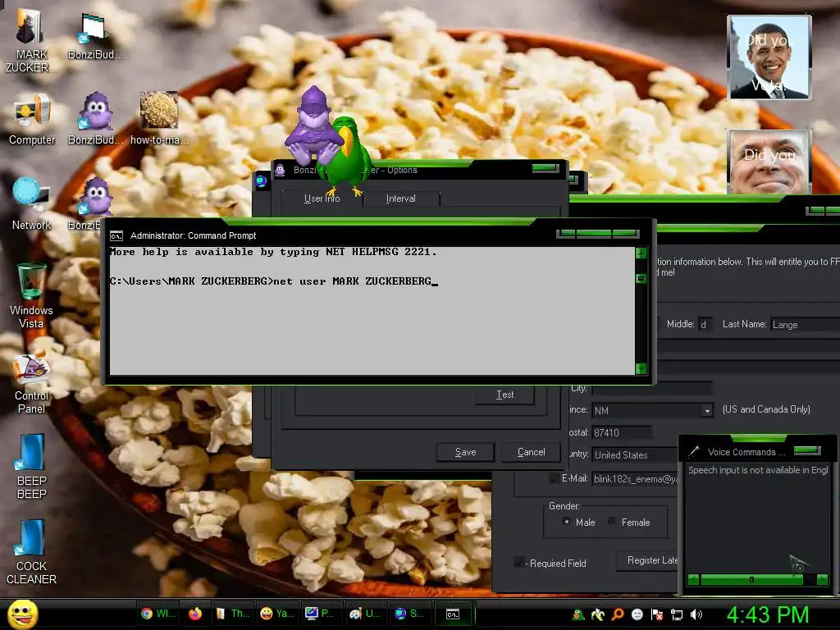This screenshot has height=630, width=840.
Task: Open the BEEP BEEP desktop shortcut
Action: (31, 467)
